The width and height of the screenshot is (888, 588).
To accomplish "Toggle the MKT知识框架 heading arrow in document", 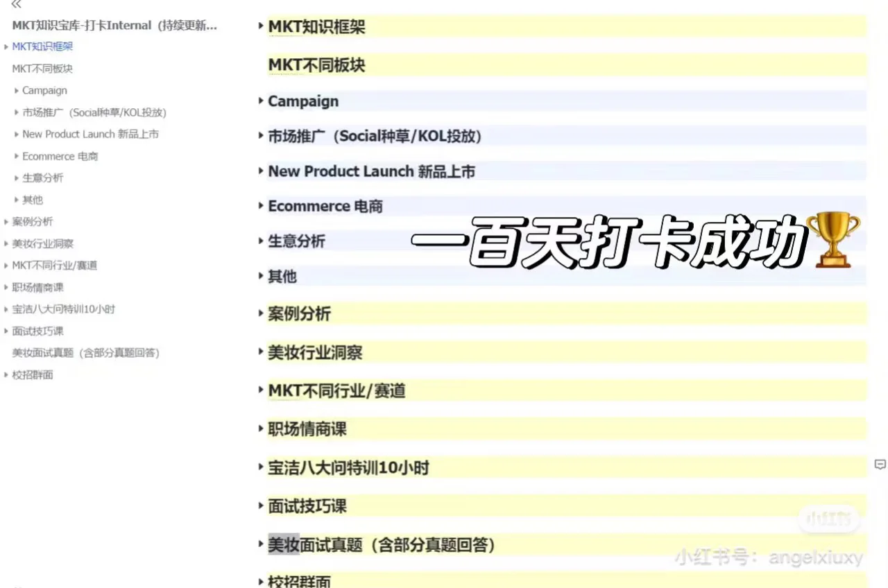I will point(261,26).
